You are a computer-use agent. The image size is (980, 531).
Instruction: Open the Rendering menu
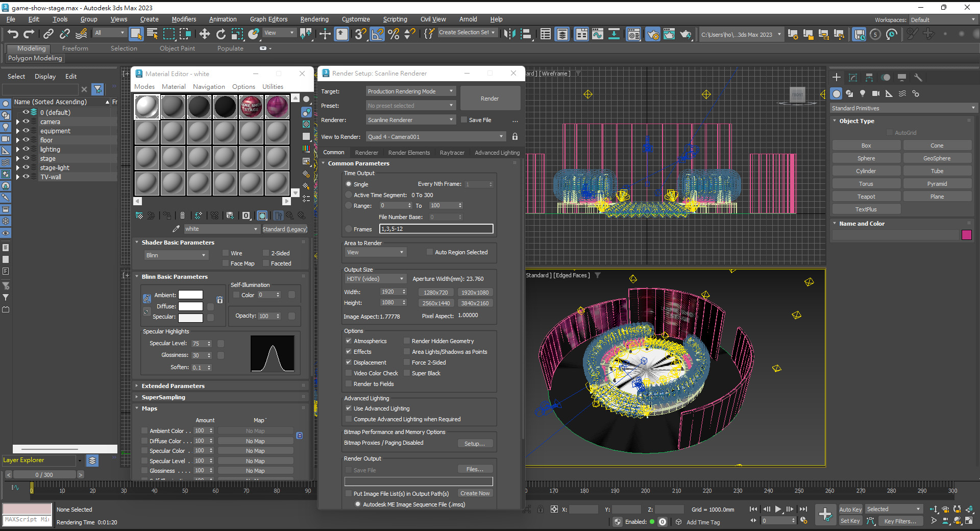(314, 19)
